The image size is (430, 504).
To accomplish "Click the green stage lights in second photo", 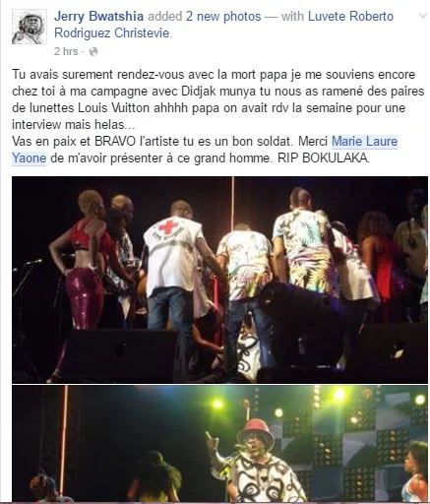I will [x=217, y=404].
